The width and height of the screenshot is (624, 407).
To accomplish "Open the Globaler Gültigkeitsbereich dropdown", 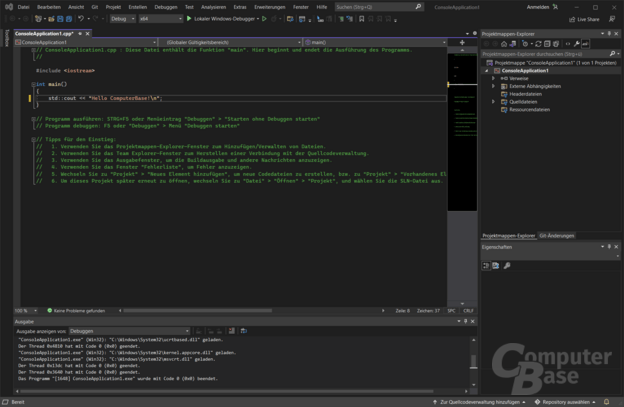I will [230, 42].
